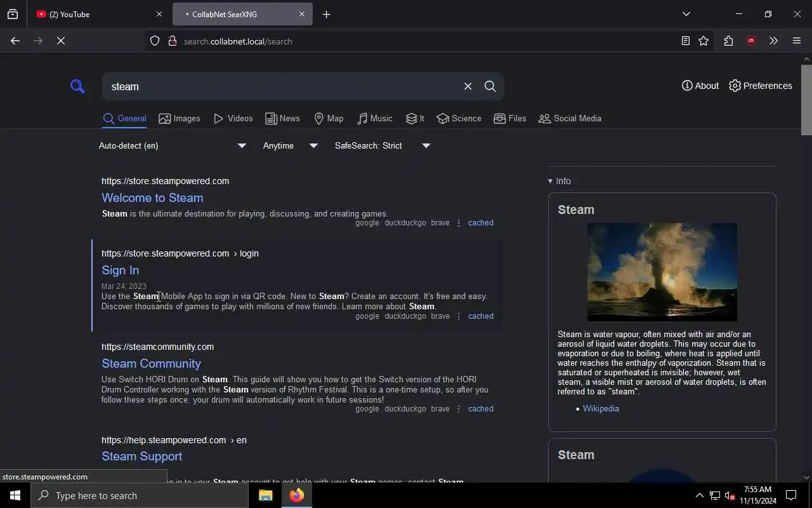Image resolution: width=812 pixels, height=508 pixels.
Task: Click the Windows taskbar search box
Action: (140, 495)
